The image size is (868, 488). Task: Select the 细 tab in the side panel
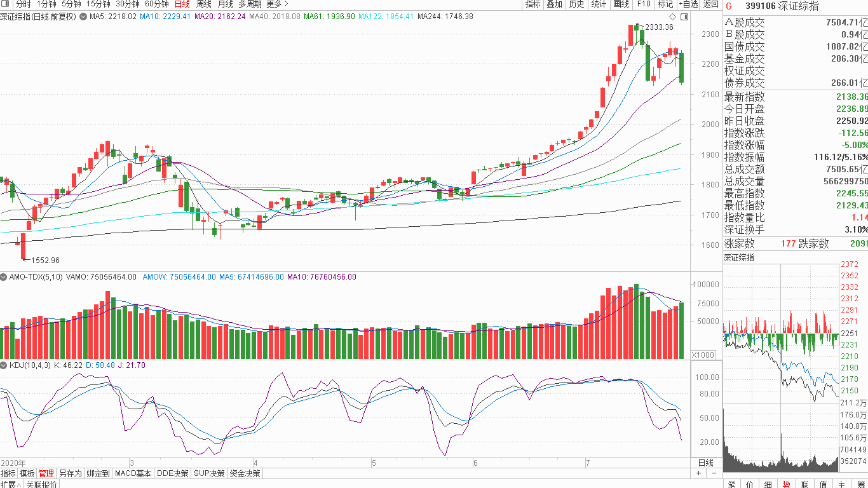[x=768, y=484]
